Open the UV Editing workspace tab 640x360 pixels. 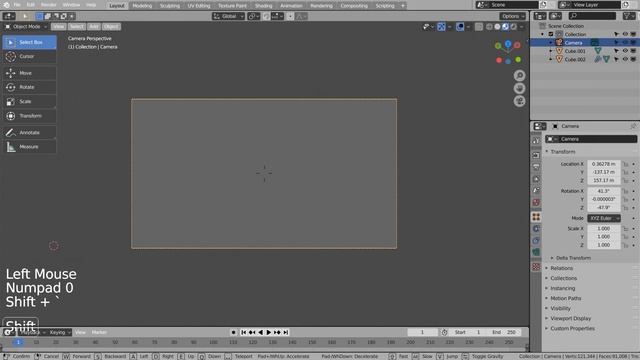point(199,6)
